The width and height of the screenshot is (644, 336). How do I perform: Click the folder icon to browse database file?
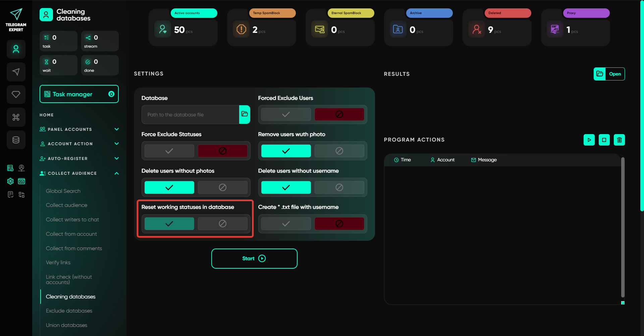pos(245,114)
